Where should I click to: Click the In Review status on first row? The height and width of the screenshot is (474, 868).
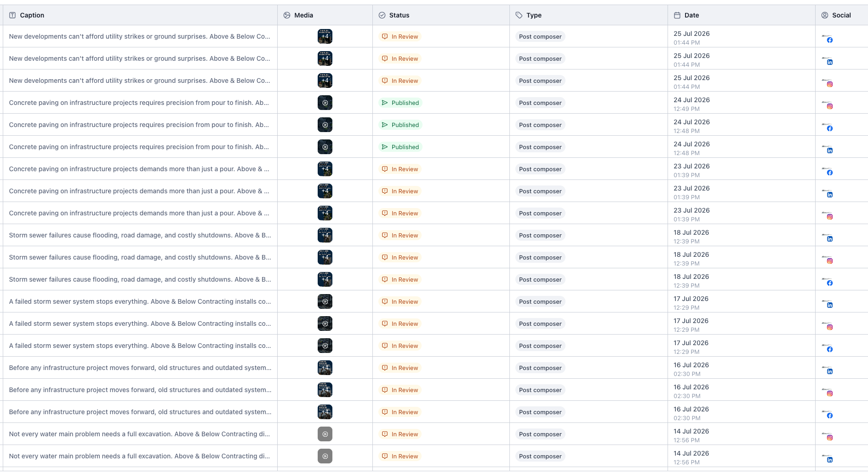click(x=400, y=36)
